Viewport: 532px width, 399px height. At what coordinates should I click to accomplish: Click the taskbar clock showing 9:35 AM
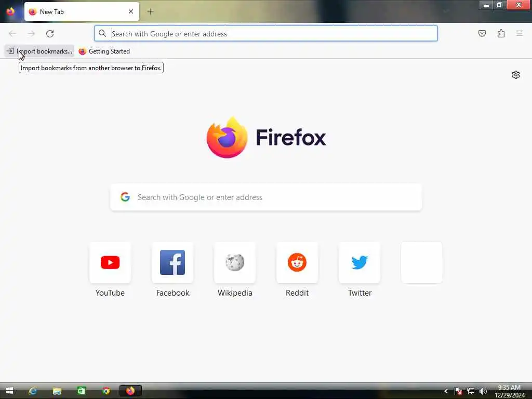click(509, 391)
